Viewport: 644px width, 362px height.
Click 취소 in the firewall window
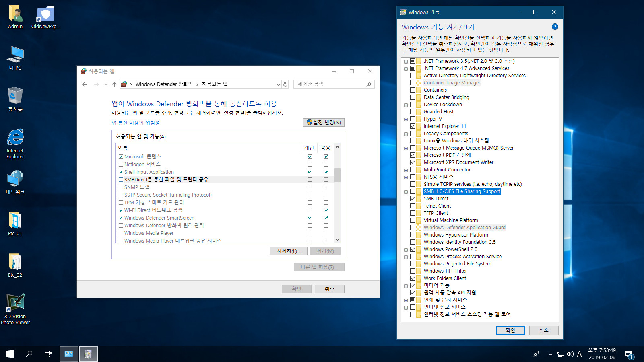pyautogui.click(x=330, y=289)
